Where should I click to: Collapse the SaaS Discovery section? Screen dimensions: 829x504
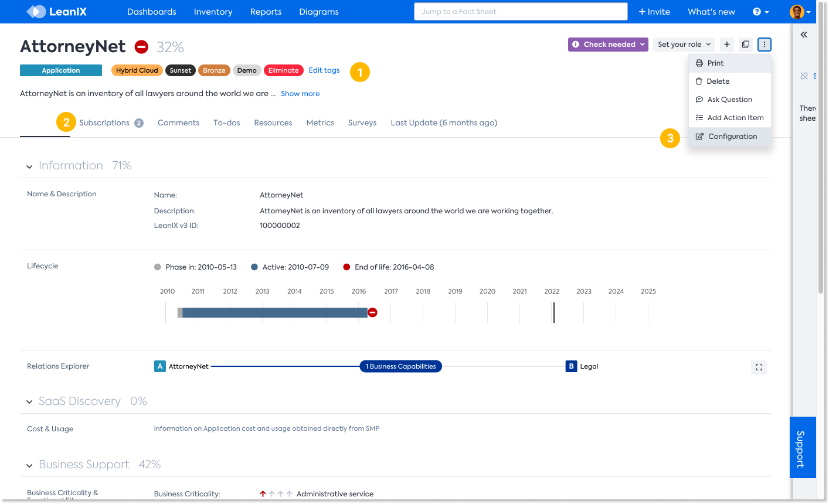point(29,402)
